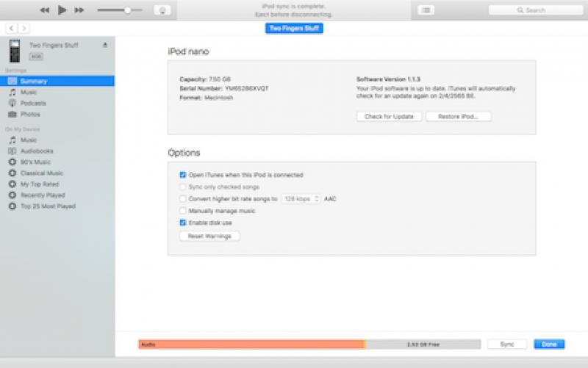
Task: Click the Classical Music gear icon
Action: click(12, 173)
